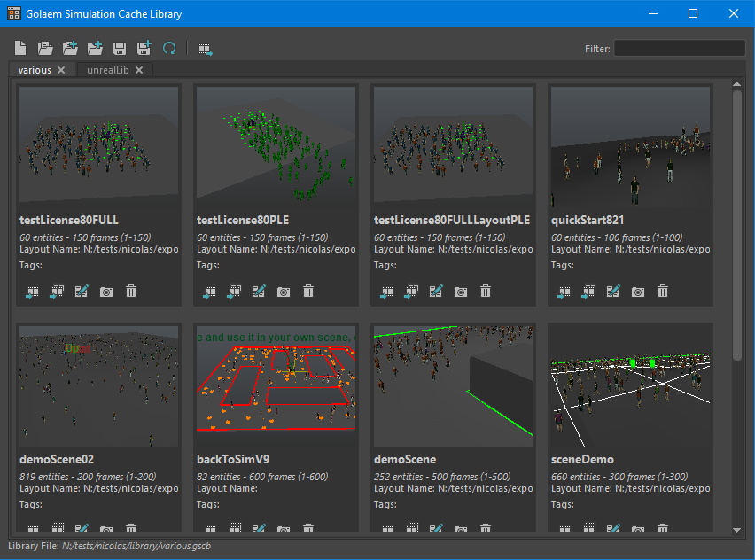Click the camera icon under testLicense80FULLLayoutPLE
This screenshot has height=560, width=755.
tap(461, 292)
